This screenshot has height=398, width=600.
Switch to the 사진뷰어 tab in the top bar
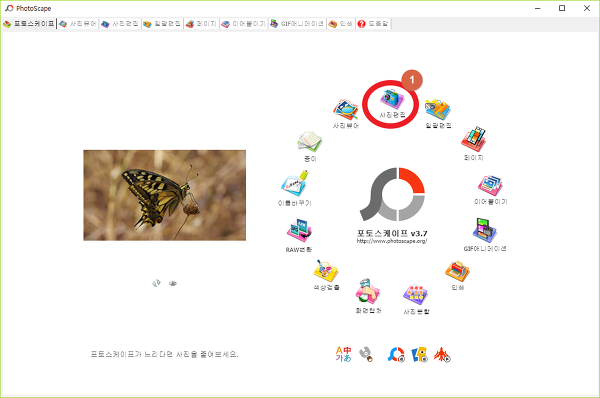point(78,24)
